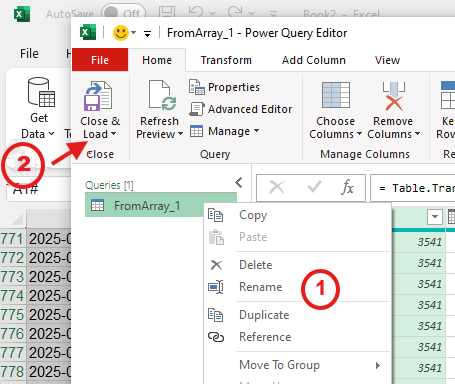Open the column filter dropdown in preview
Viewport: 455px width, 384px height.
tap(435, 217)
